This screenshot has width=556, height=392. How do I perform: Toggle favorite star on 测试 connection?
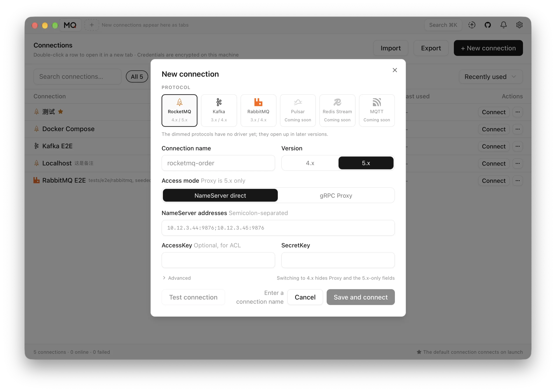(x=61, y=112)
